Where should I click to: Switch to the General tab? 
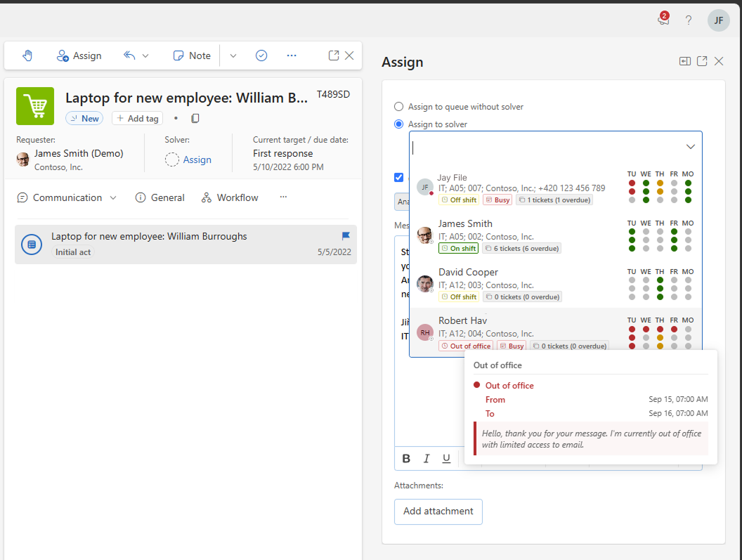[160, 198]
